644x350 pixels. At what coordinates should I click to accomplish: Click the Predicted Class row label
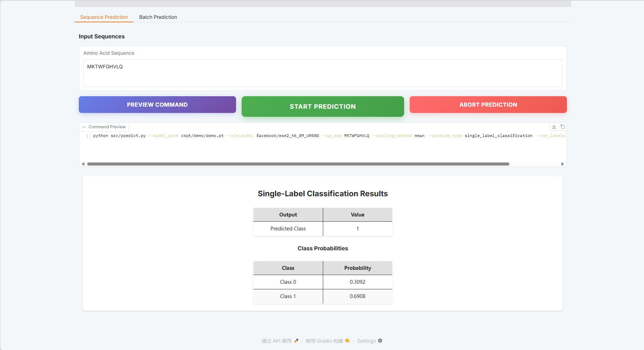click(288, 229)
